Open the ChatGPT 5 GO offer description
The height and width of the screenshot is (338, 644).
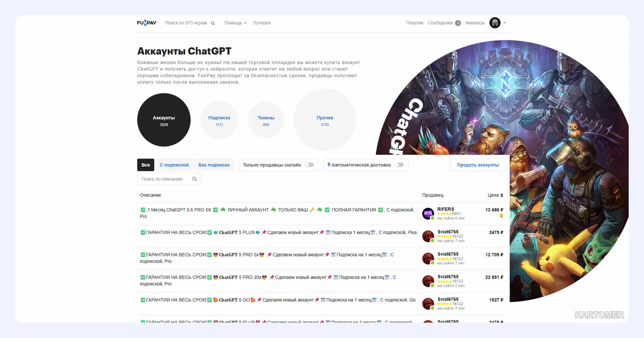click(x=278, y=300)
